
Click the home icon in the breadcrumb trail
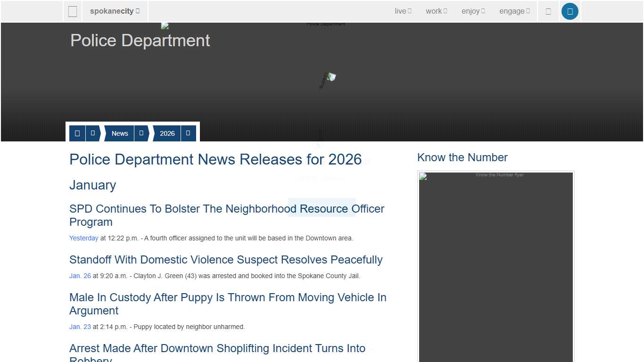(x=77, y=133)
